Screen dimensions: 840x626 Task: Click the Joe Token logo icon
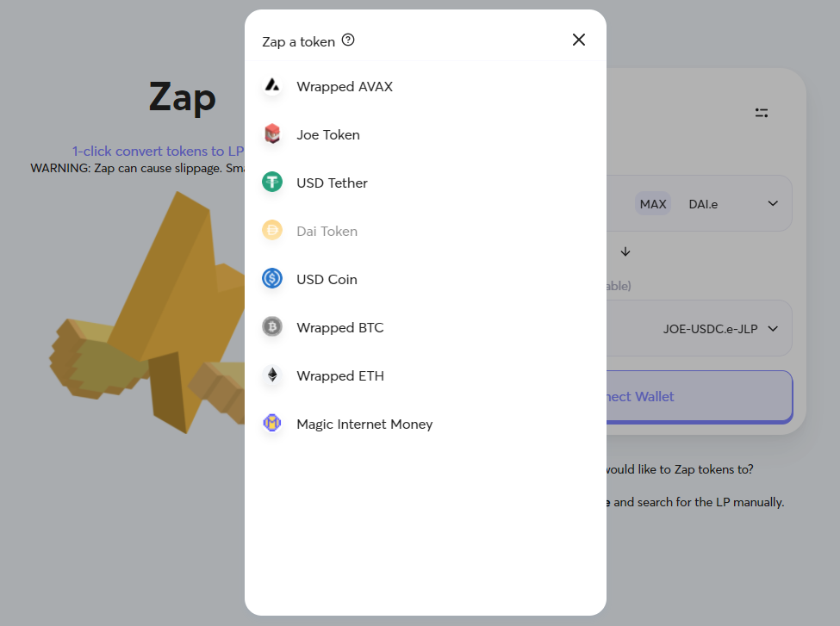point(272,133)
